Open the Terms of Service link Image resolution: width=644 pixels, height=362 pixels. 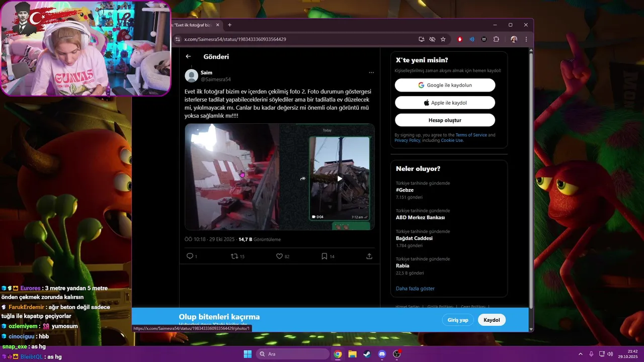471,135
